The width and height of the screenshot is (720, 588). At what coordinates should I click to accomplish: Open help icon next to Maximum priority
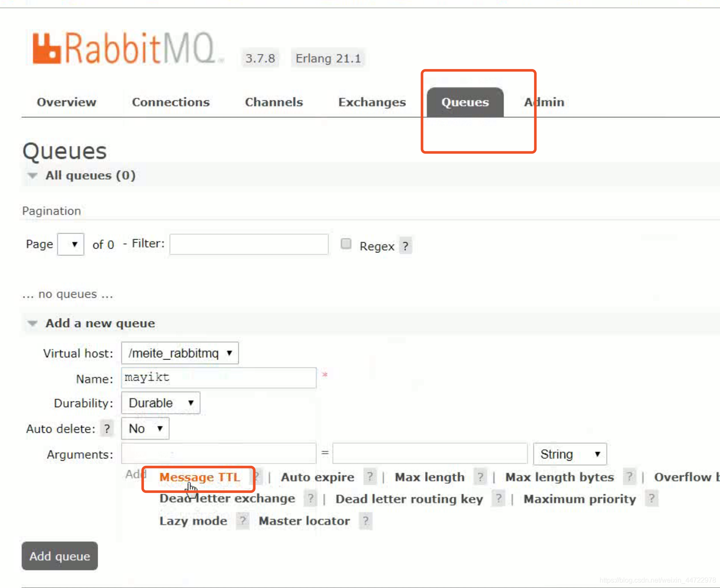coord(651,498)
